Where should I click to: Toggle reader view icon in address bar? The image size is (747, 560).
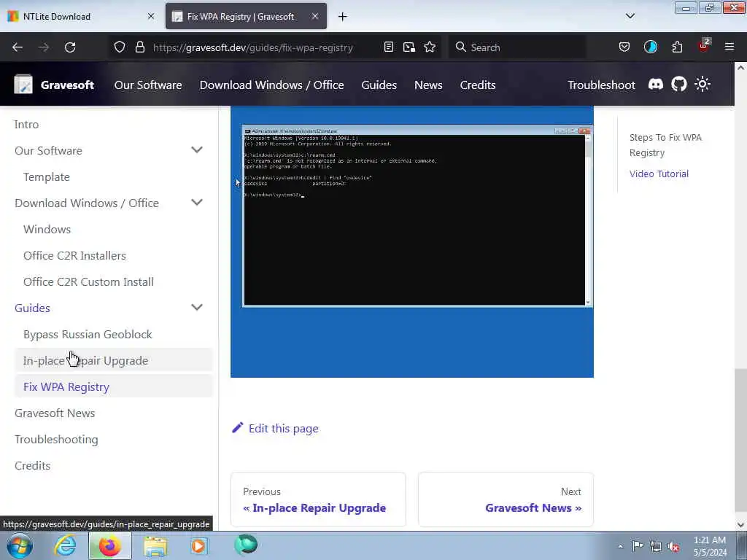[x=389, y=47]
